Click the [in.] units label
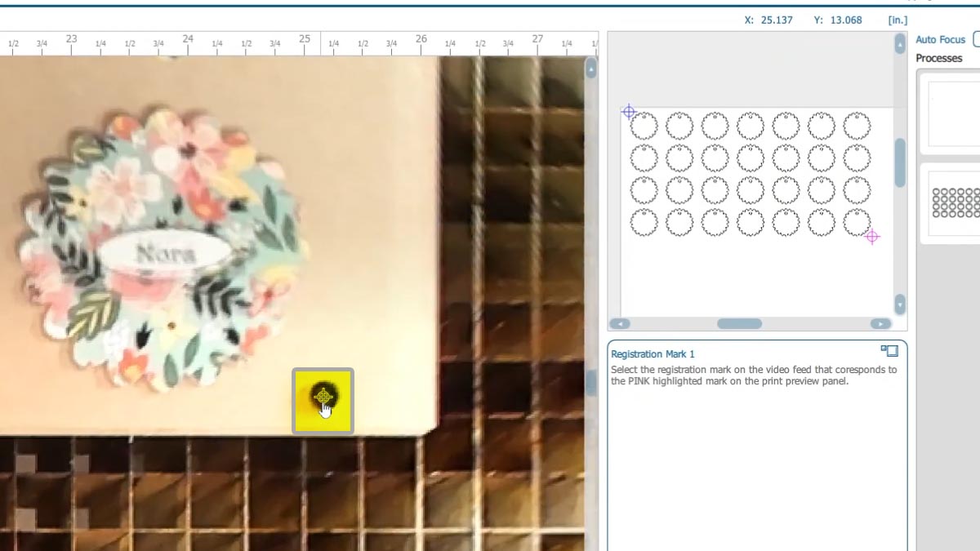The height and width of the screenshot is (551, 980). [897, 20]
